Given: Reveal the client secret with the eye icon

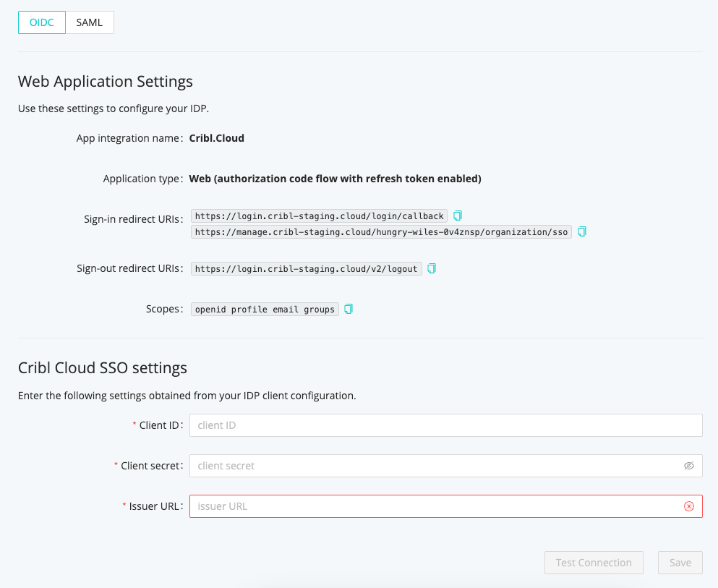Looking at the screenshot, I should (688, 466).
